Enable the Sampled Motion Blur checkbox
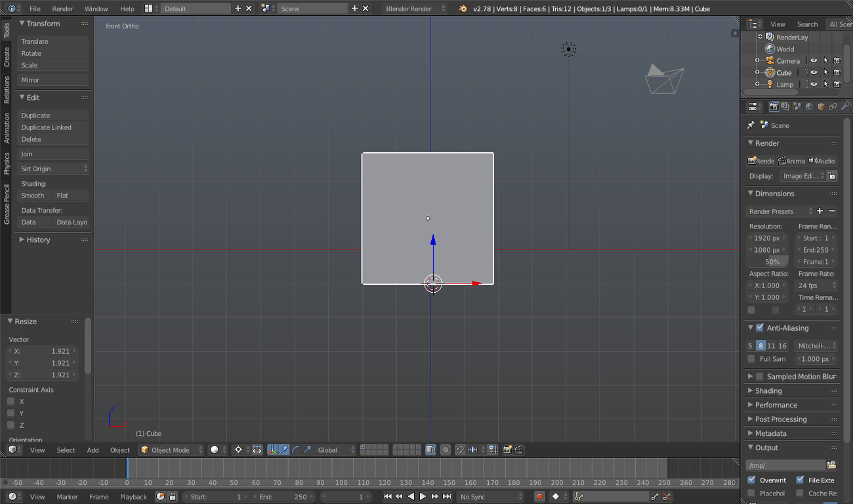Viewport: 853px width, 504px height. pos(760,376)
